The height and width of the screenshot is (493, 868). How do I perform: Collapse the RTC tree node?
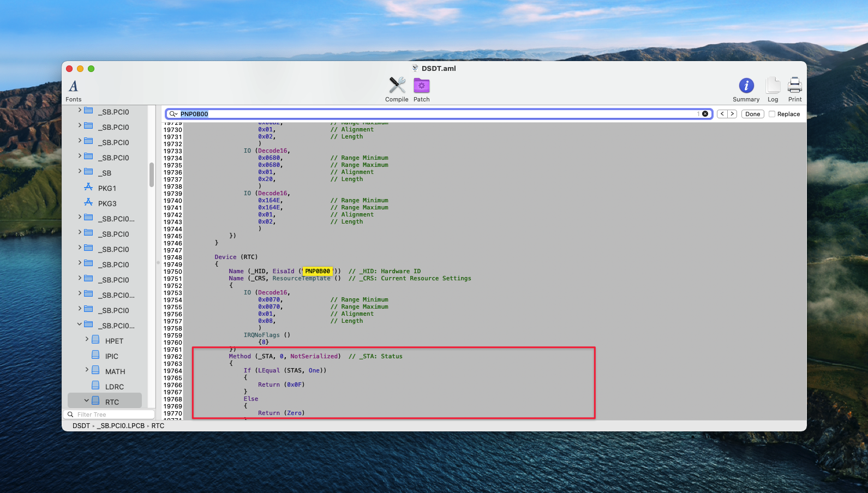pyautogui.click(x=86, y=401)
